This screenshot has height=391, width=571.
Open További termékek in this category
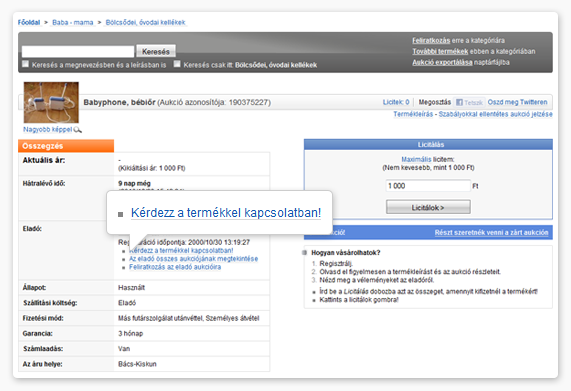pyautogui.click(x=440, y=51)
